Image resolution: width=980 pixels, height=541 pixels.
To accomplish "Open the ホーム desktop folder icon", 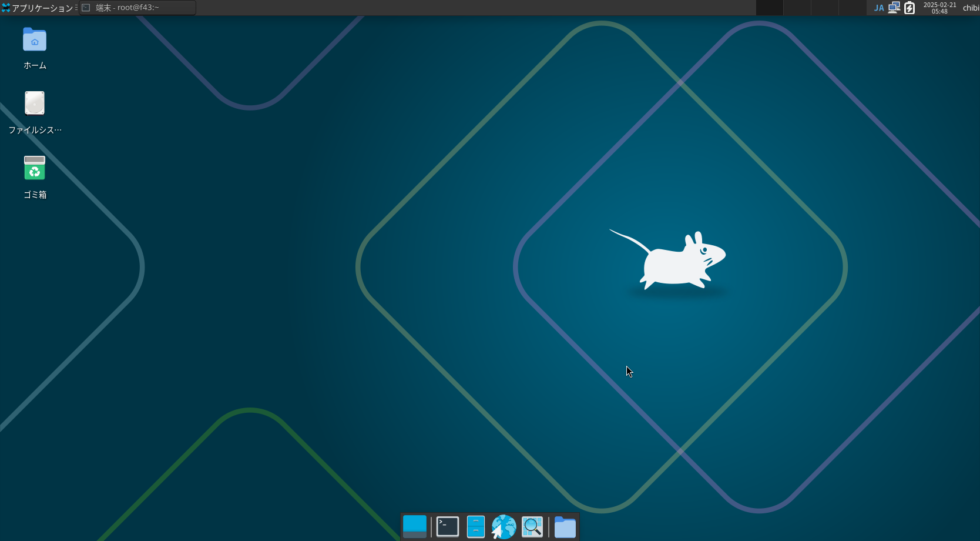I will [35, 40].
